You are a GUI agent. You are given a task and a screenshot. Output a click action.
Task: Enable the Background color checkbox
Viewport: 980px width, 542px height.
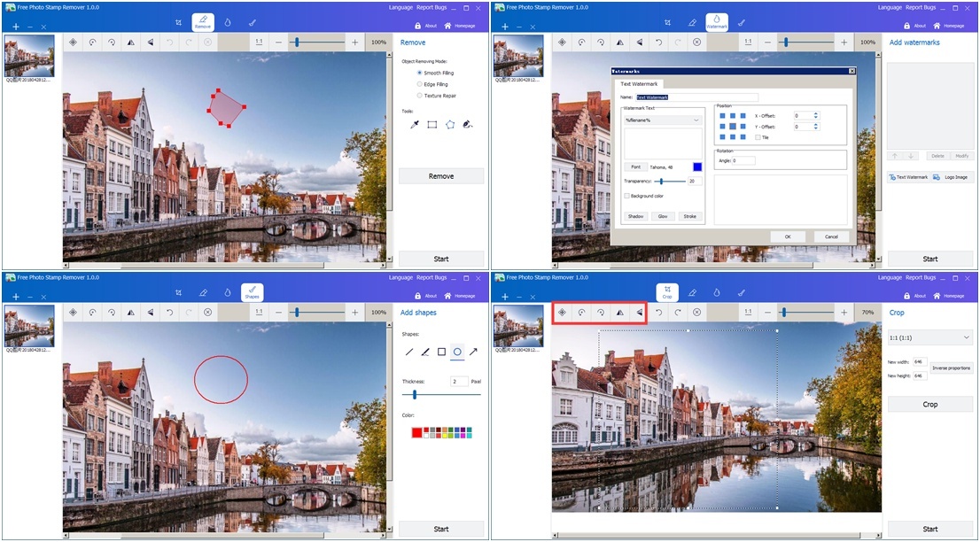tap(627, 196)
